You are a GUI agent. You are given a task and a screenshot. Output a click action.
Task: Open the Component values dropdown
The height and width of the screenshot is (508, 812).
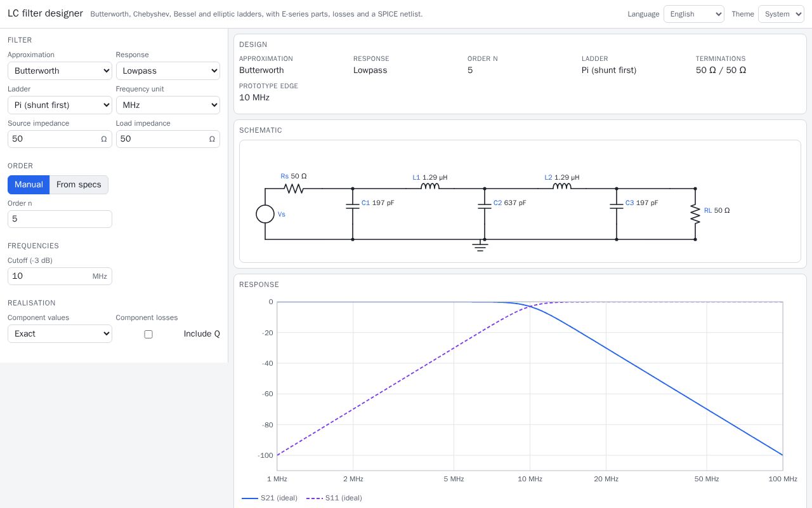(x=60, y=333)
